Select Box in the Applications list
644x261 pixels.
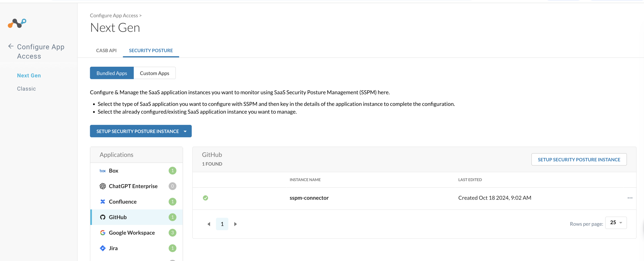[137, 171]
